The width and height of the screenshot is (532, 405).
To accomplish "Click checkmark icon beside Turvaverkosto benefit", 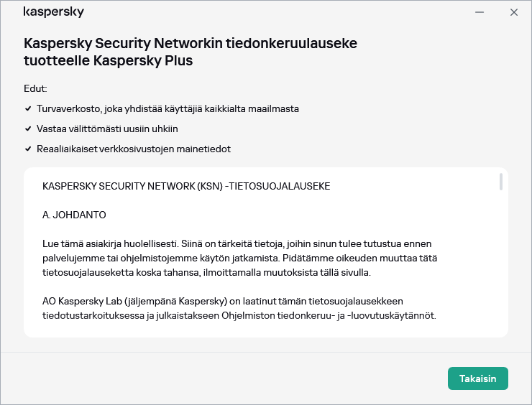I will coord(27,109).
